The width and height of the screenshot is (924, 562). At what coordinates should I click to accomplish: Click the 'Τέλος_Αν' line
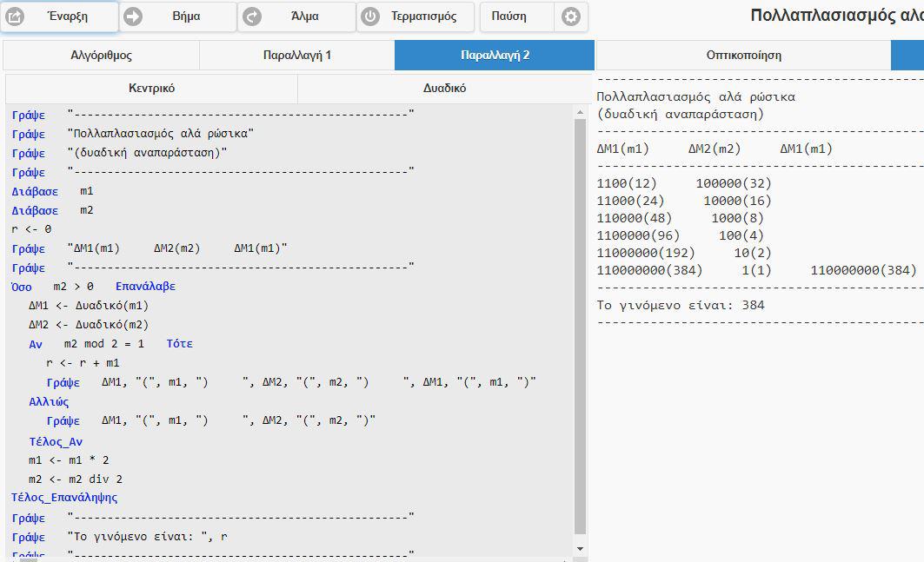(x=56, y=442)
